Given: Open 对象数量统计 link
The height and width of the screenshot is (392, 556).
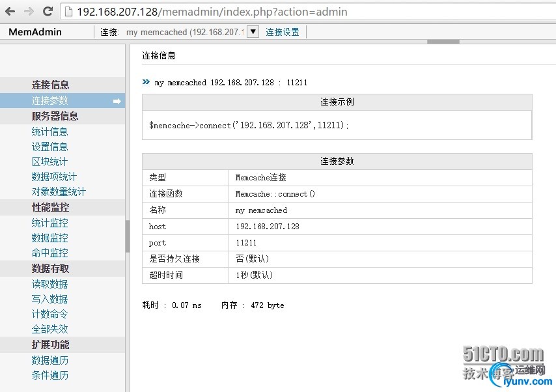Looking at the screenshot, I should click(x=59, y=191).
